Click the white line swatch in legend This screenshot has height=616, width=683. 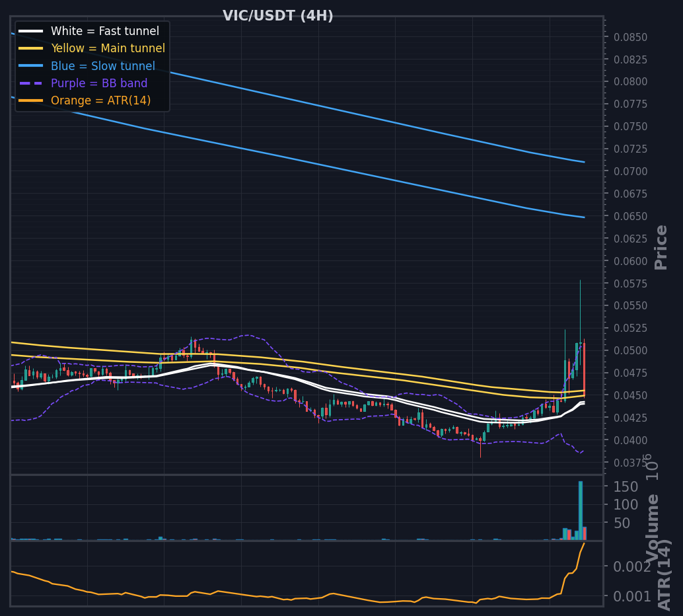pos(31,31)
